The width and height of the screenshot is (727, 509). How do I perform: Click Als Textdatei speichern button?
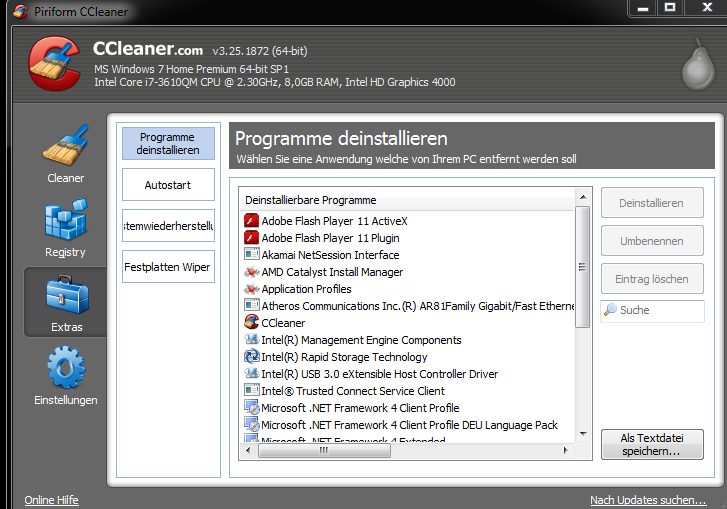652,445
